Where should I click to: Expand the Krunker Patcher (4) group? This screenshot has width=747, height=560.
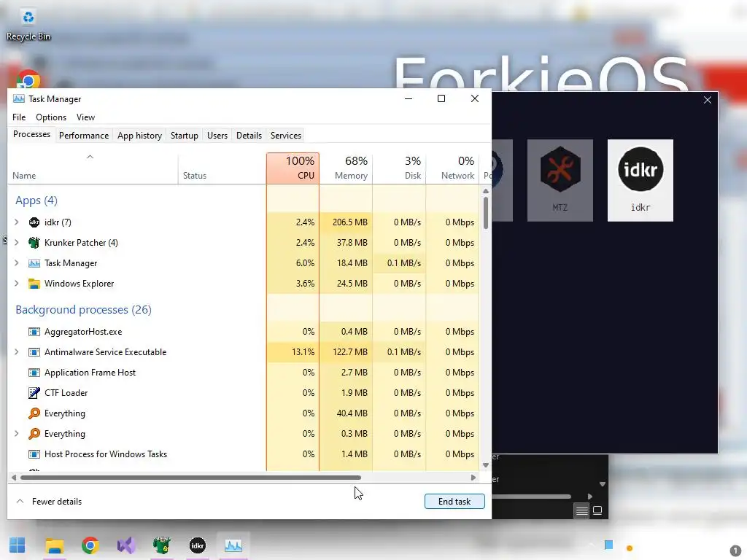[x=17, y=243]
